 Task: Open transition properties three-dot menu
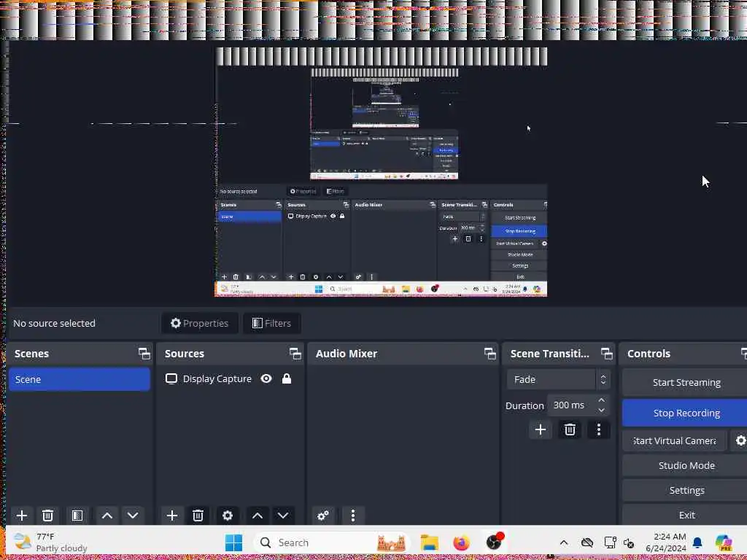click(x=599, y=429)
